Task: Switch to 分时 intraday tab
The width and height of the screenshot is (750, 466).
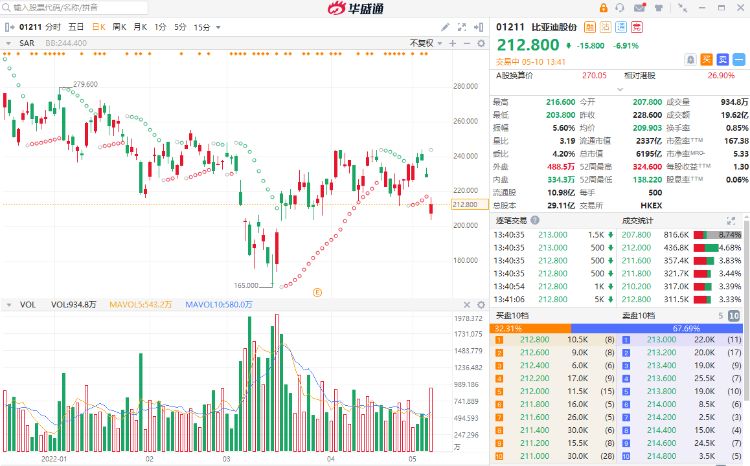Action: tap(53, 27)
